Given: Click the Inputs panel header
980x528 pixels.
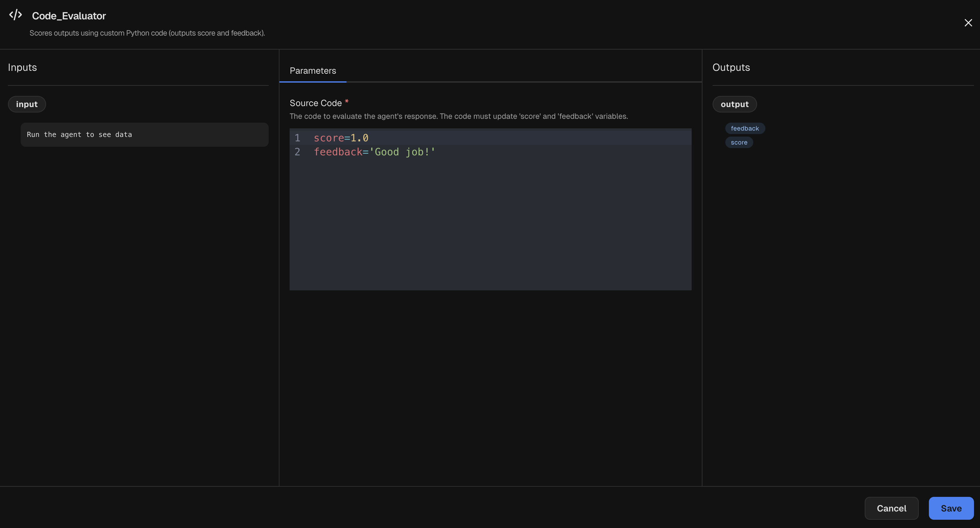Looking at the screenshot, I should pyautogui.click(x=22, y=67).
